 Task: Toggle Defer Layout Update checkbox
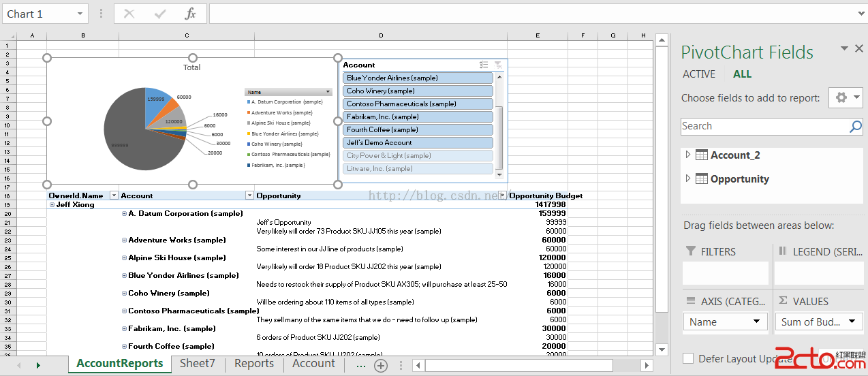pyautogui.click(x=688, y=358)
